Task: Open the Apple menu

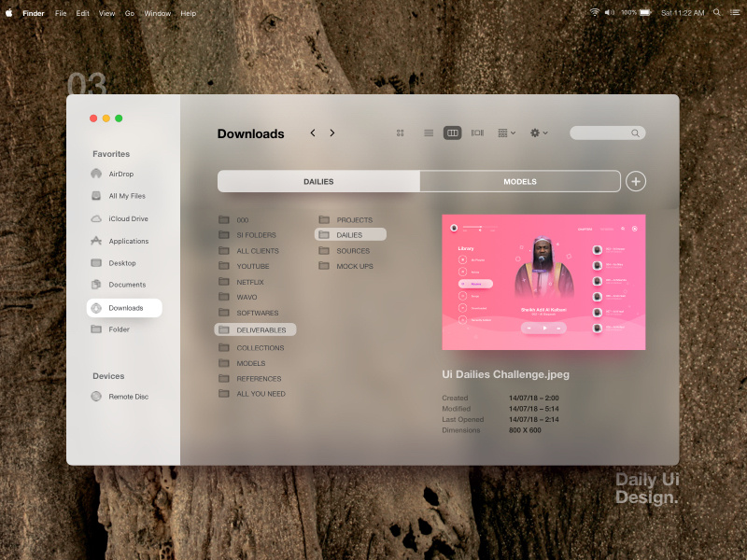Action: coord(8,13)
